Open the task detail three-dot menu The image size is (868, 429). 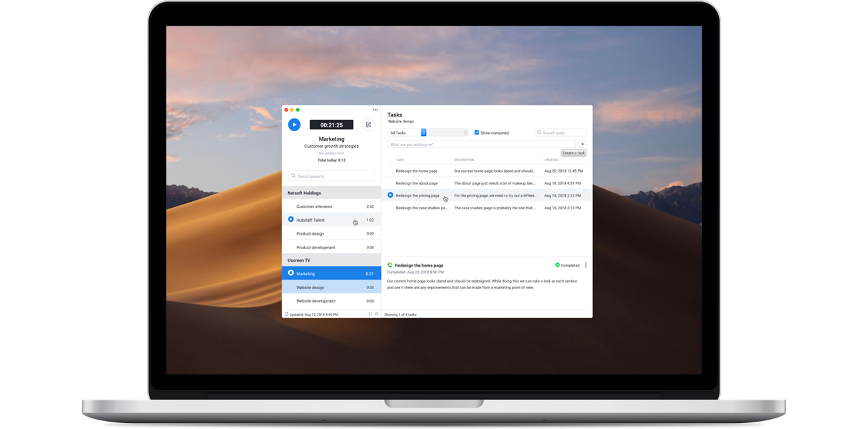pos(586,264)
